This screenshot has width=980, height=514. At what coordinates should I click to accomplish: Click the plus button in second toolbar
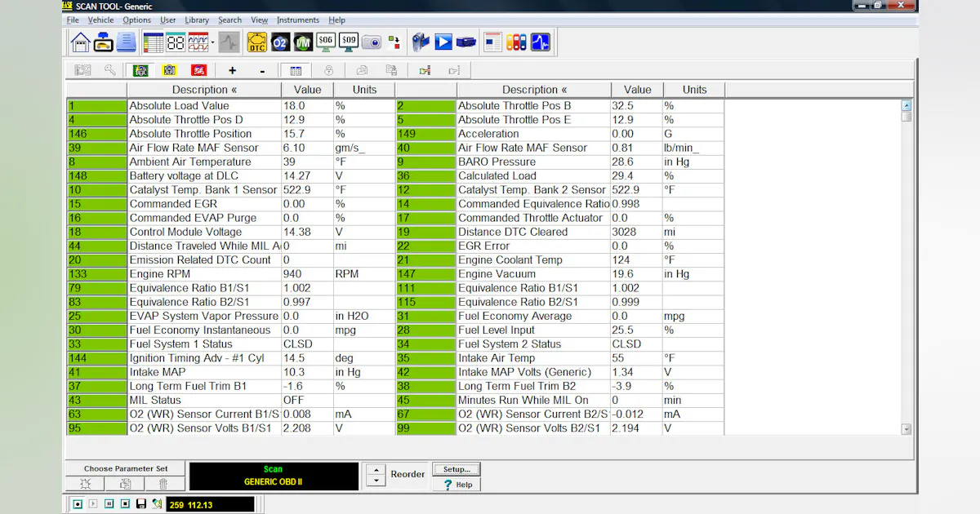coord(232,71)
